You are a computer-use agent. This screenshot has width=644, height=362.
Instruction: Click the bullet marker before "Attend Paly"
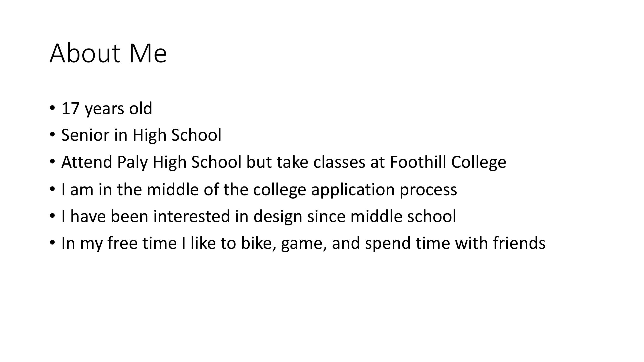pos(52,162)
